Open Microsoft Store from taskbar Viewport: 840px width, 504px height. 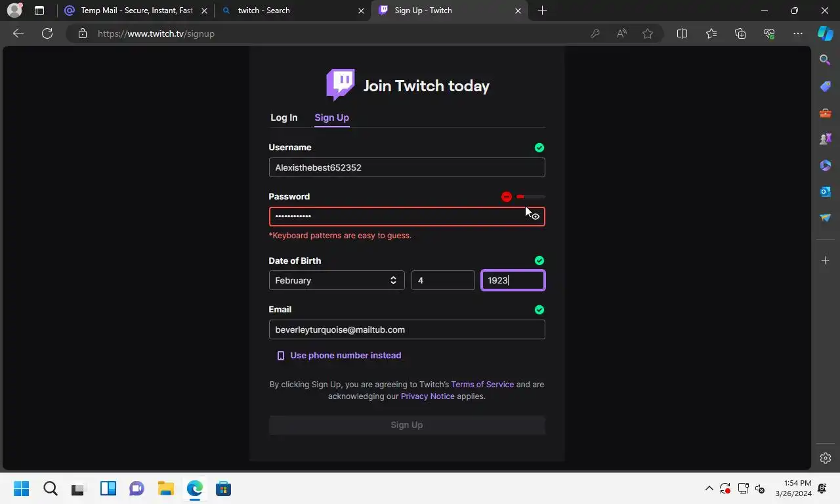(223, 489)
